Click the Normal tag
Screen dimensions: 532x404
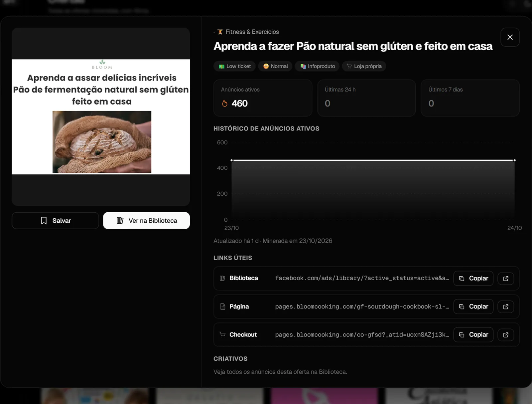pos(275,66)
